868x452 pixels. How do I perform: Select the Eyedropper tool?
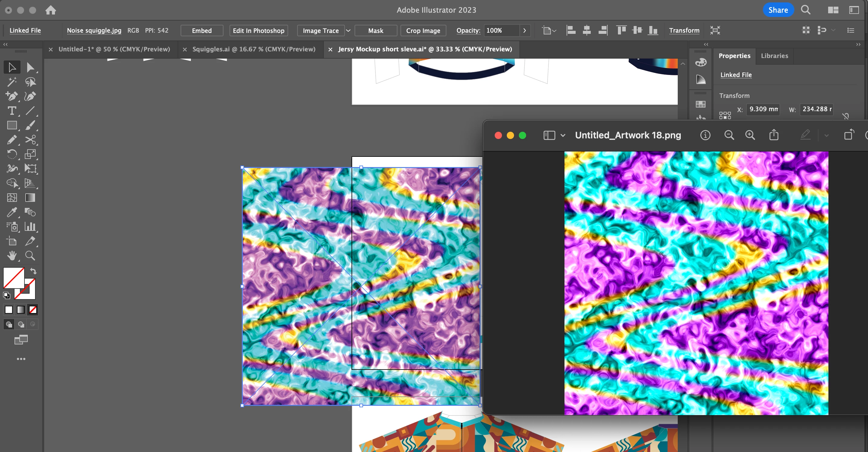(x=12, y=212)
